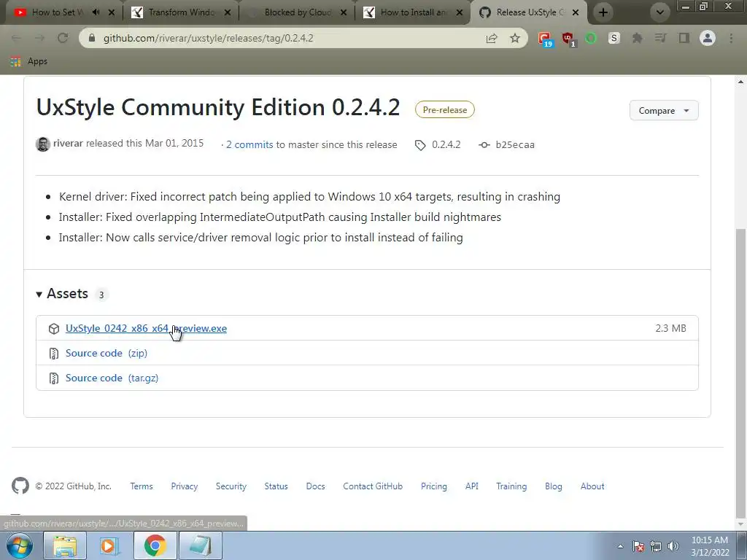Open the Chrome three-dot menu

tap(731, 38)
